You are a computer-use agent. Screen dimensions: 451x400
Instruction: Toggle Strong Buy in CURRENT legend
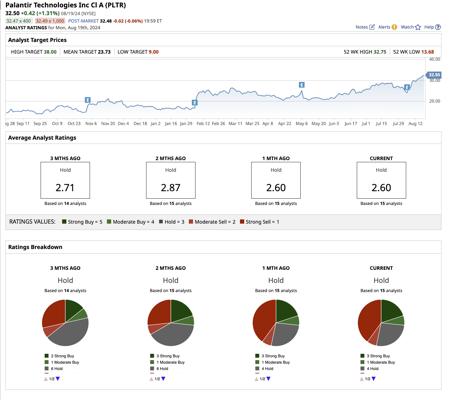(375, 356)
